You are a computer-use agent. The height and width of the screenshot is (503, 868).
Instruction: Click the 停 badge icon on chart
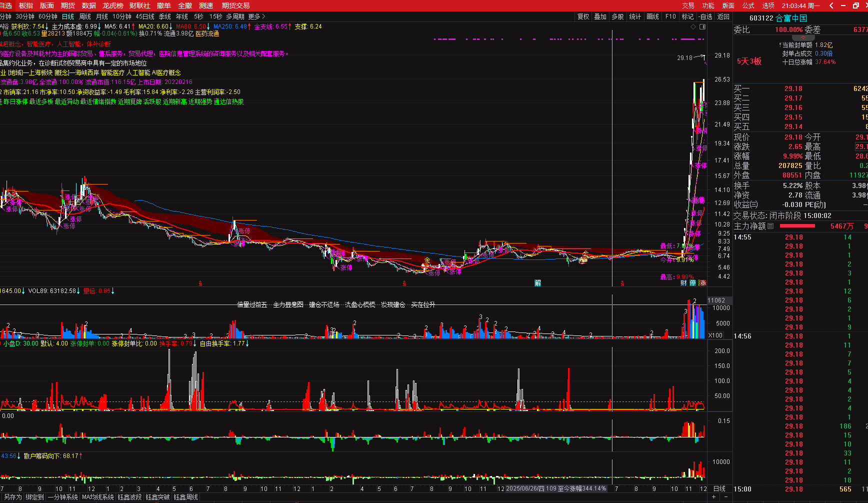coord(693,283)
